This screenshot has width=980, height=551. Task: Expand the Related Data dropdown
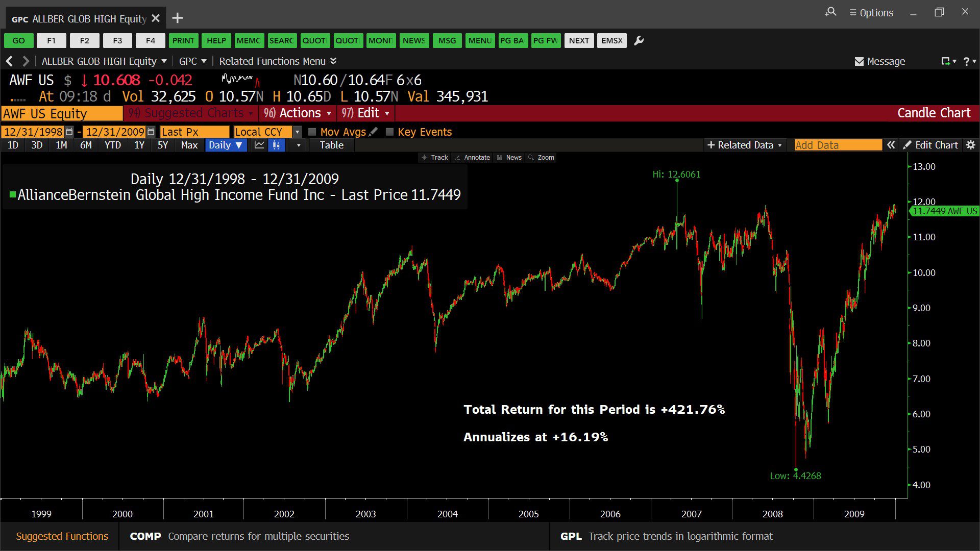744,145
